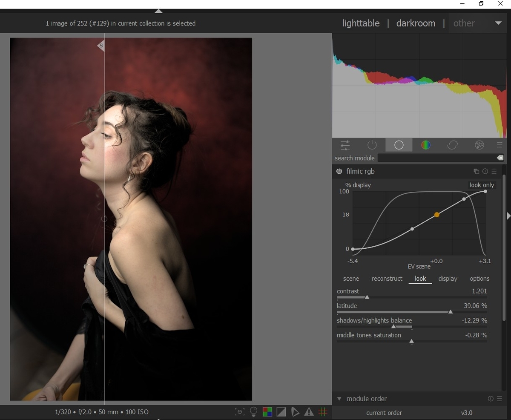Screen dimensions: 511x420
Task: Select the base modules circle icon
Action: click(399, 145)
